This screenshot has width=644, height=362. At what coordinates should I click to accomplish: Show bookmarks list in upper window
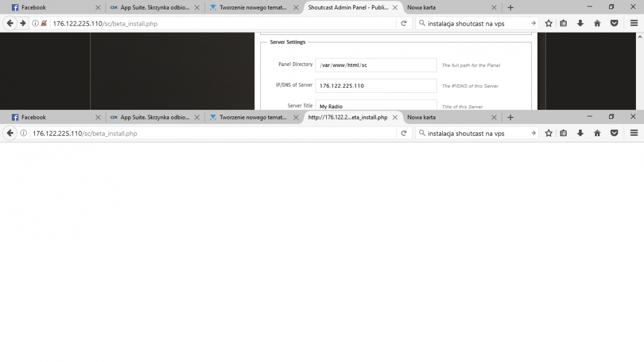click(x=563, y=24)
